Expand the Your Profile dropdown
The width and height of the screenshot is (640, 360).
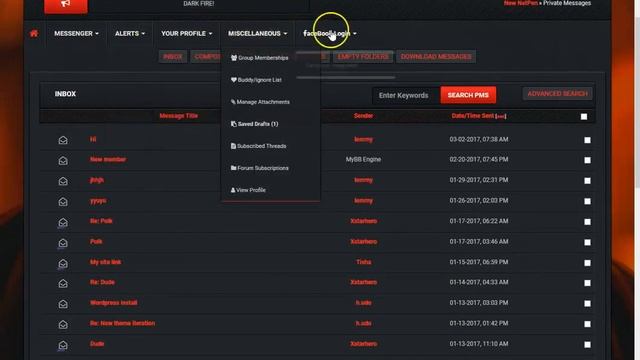coord(187,33)
